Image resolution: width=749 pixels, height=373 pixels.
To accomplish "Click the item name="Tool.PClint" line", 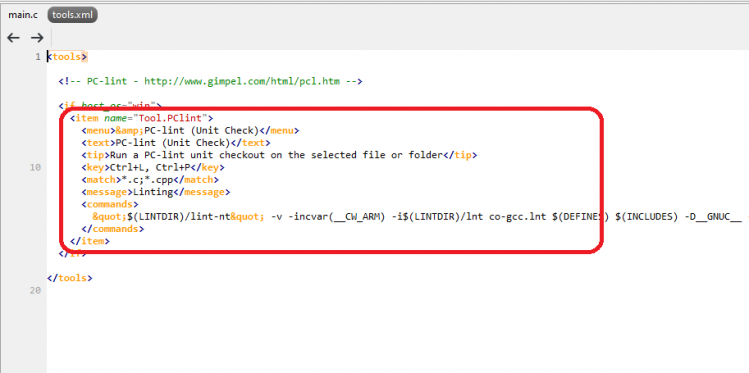I will 141,118.
